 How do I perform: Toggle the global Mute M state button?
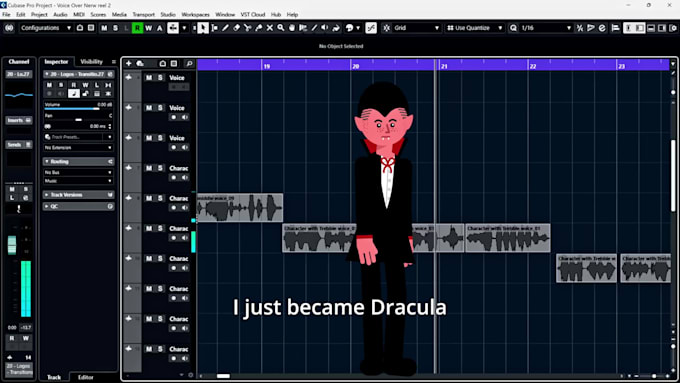(x=104, y=28)
